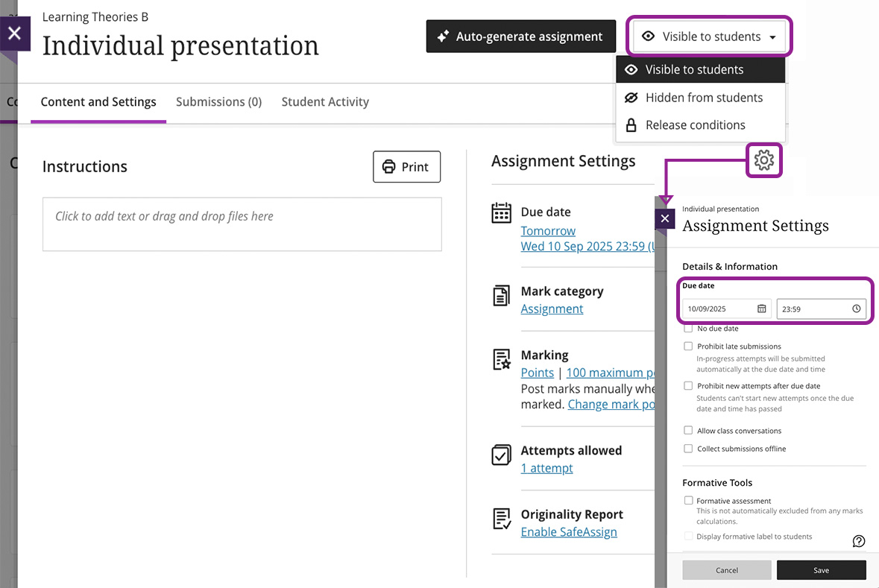Check Prohibit late submissions
The width and height of the screenshot is (879, 588).
pyautogui.click(x=687, y=346)
